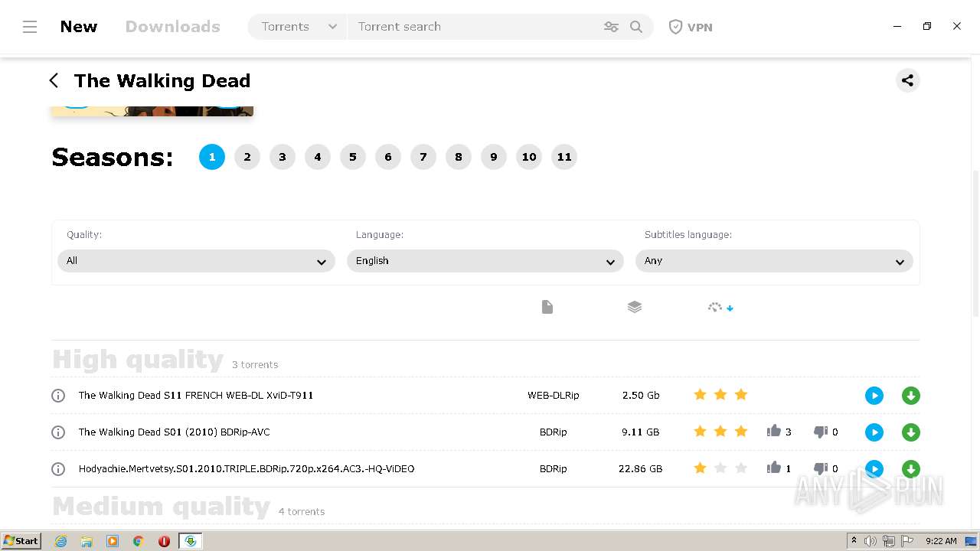Viewport: 980px width, 551px height.
Task: Play the S01 (2010) BDRip-AVC torrent
Action: tap(874, 432)
